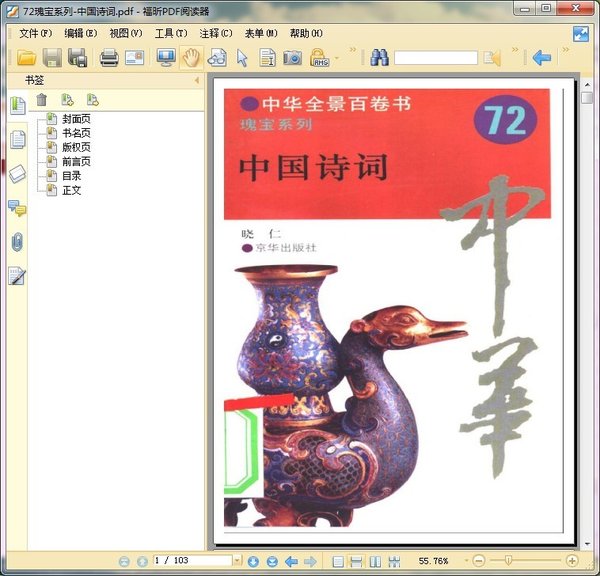Jump to the 目录 bookmark

pos(72,176)
